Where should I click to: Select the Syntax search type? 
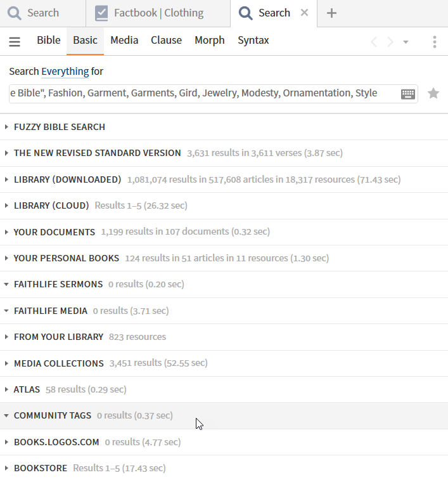[253, 40]
